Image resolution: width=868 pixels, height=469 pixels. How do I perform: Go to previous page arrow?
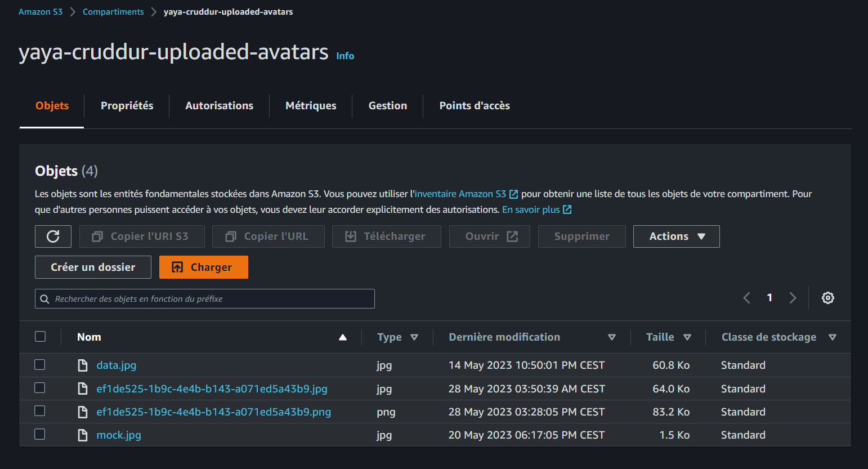coord(747,298)
